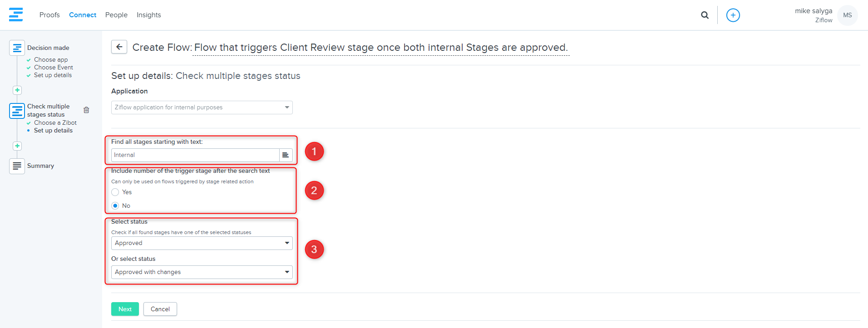The width and height of the screenshot is (868, 328).
Task: Open the search magnifier icon
Action: pyautogui.click(x=705, y=15)
